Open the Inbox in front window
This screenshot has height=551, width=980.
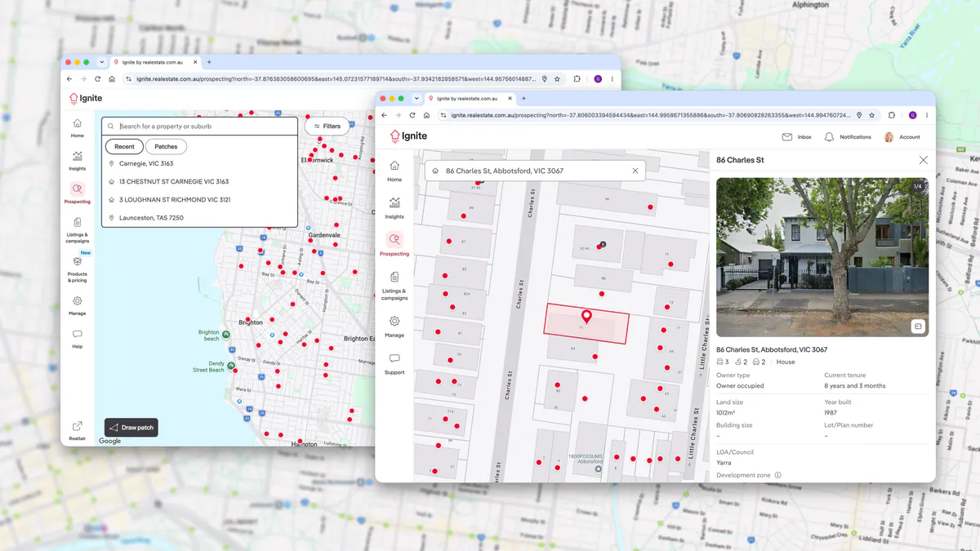coord(797,137)
